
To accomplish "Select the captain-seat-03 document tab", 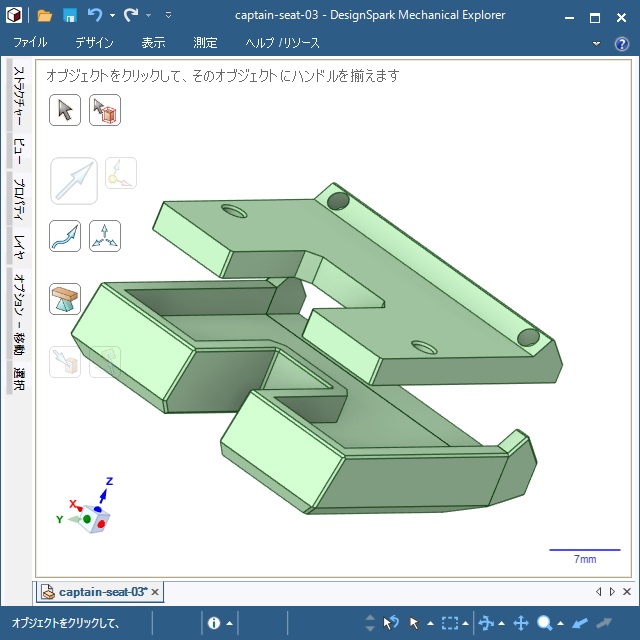I will coord(100,592).
